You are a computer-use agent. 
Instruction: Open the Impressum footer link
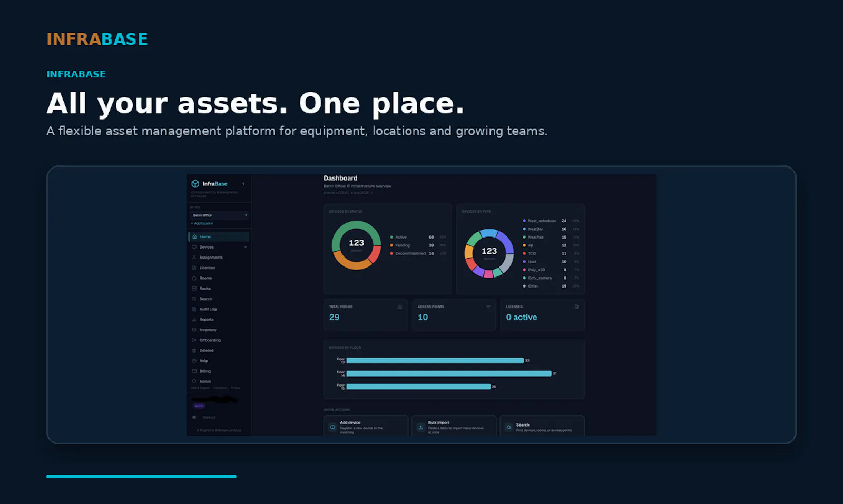tap(220, 388)
